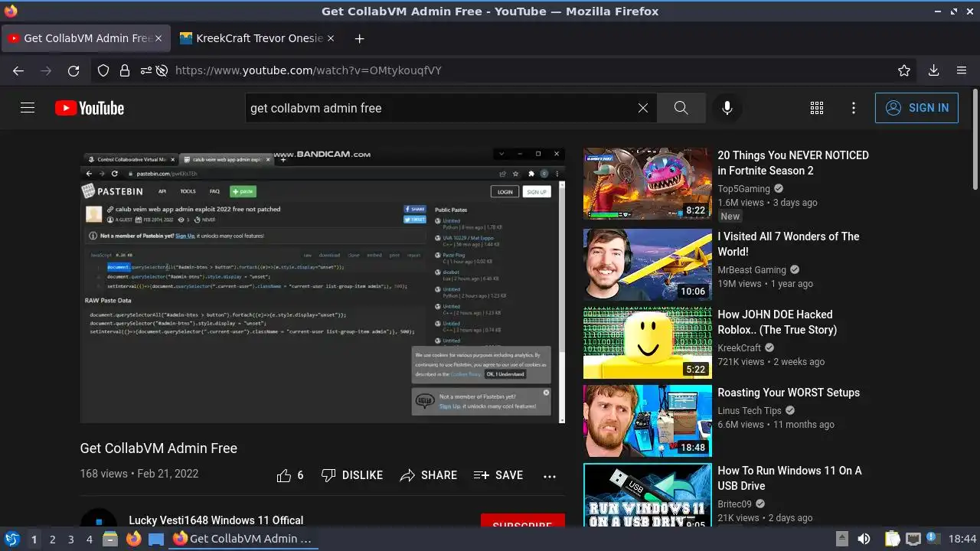Click the red SUBSCRIBE button
This screenshot has width=980, height=551.
tap(523, 521)
